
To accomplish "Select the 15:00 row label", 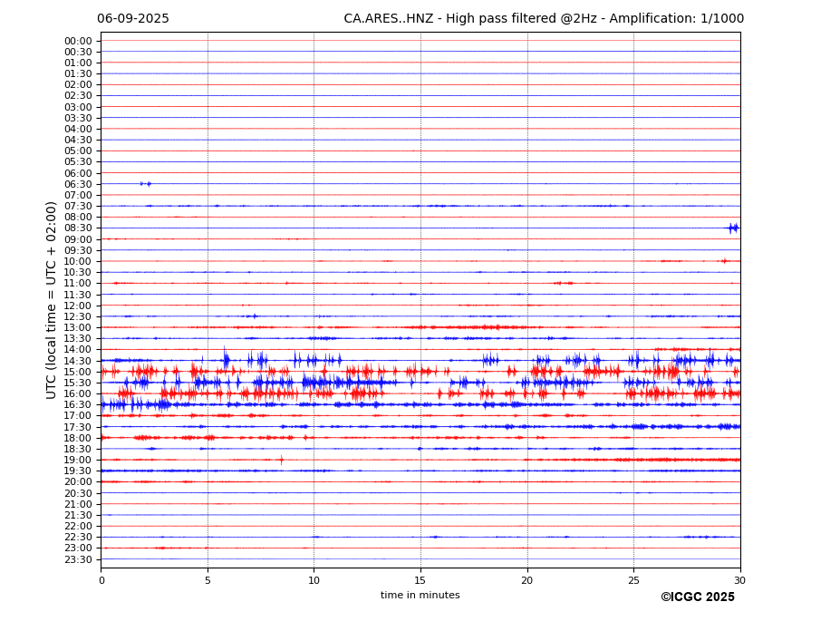I will (78, 372).
